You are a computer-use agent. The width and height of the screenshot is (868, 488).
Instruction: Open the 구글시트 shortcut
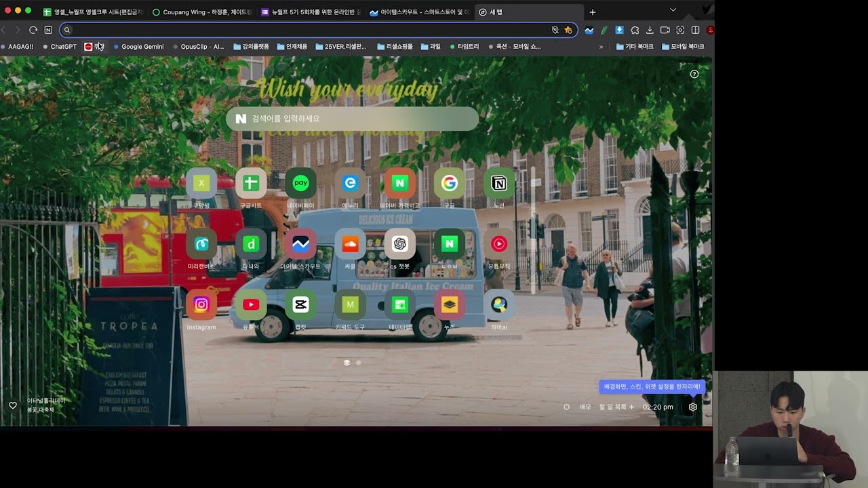[251, 183]
